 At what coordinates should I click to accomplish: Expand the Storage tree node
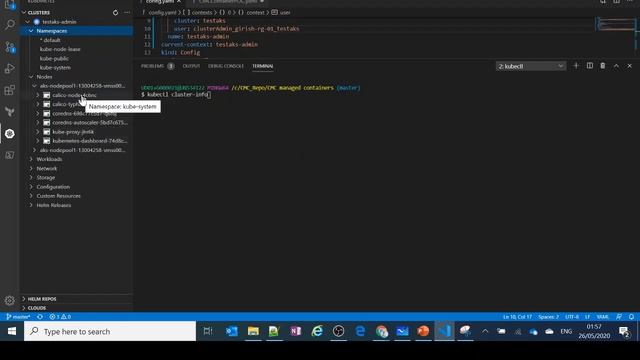[x=31, y=178]
